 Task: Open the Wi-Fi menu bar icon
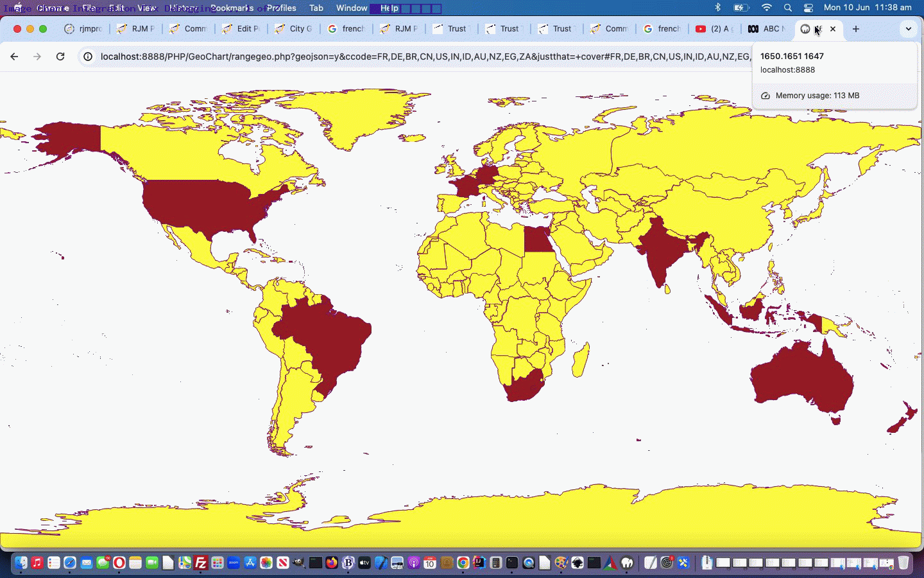[767, 8]
